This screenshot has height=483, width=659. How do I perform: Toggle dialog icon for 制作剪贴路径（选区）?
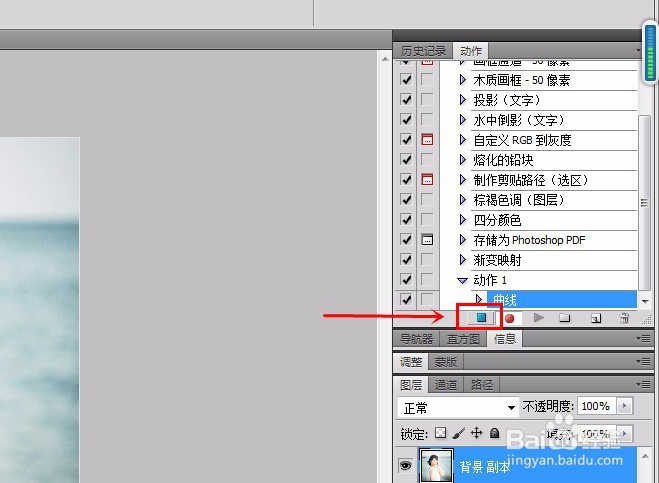(427, 180)
